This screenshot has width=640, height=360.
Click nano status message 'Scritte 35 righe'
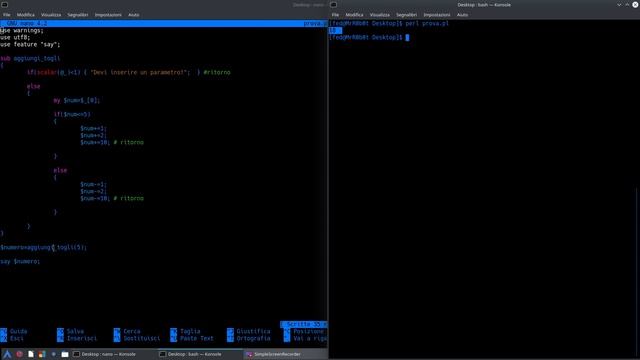click(x=303, y=324)
